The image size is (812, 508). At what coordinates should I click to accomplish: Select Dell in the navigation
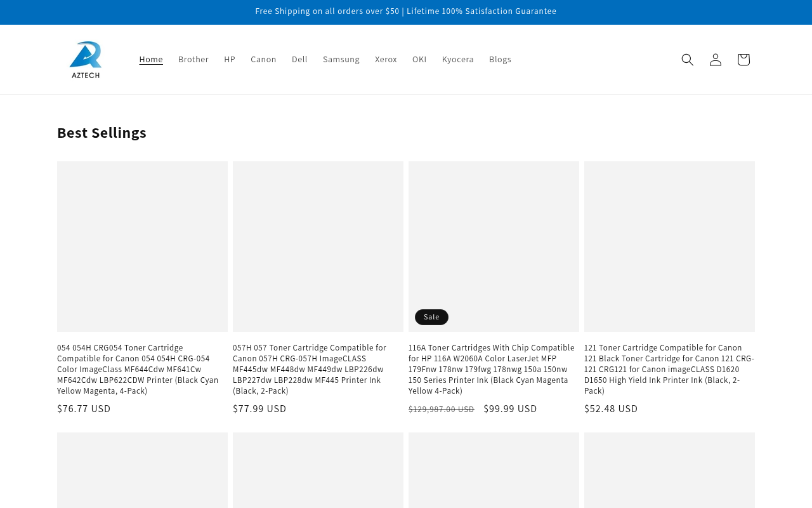[x=299, y=59]
